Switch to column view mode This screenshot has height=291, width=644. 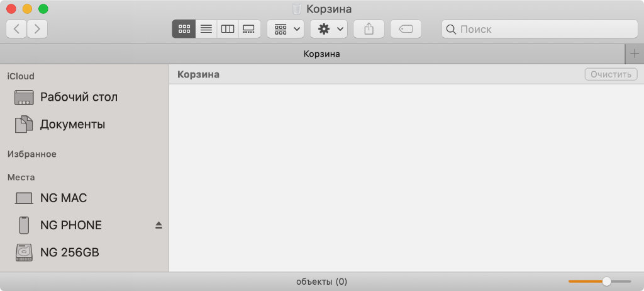[x=228, y=29]
